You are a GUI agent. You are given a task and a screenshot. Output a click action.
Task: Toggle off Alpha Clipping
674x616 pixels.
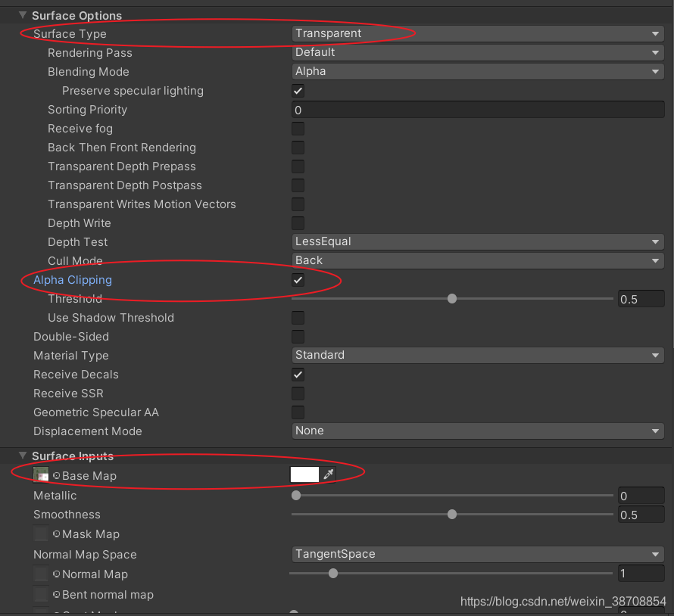coord(298,279)
